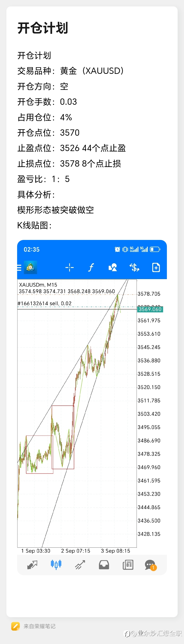Tap the MetaTrader app logo icon

pos(30,267)
